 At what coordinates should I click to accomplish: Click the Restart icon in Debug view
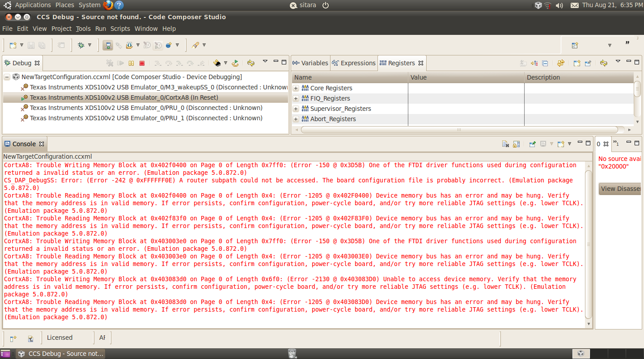click(x=235, y=63)
